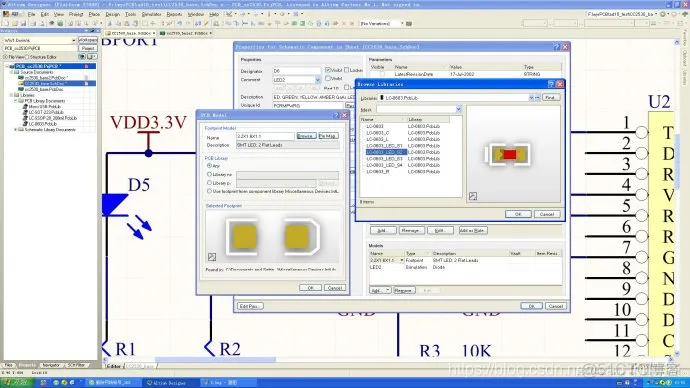This screenshot has height=388, width=690.
Task: Click the footprint Name field in PCB Model
Action: click(x=265, y=137)
